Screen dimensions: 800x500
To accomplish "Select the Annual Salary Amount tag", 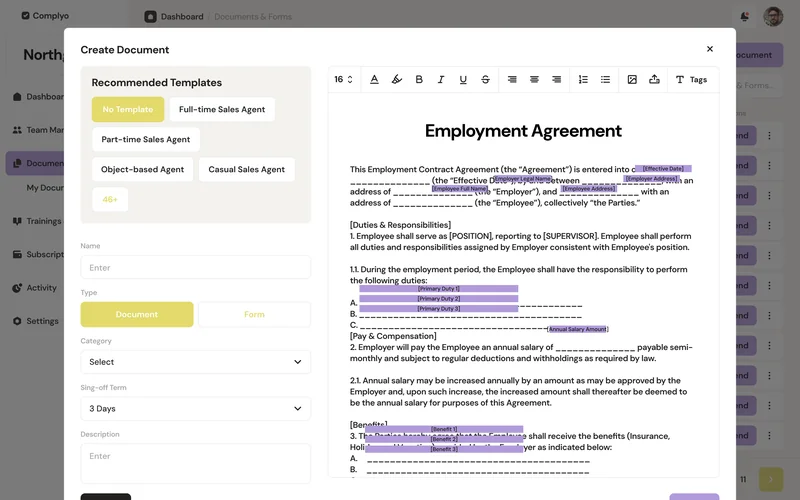I will 578,329.
